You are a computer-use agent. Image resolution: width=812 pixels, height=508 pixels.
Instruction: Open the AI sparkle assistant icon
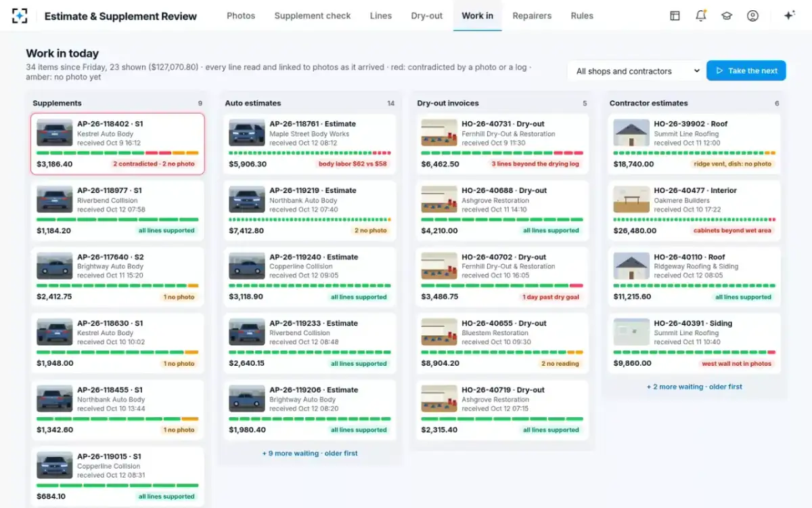pyautogui.click(x=789, y=16)
